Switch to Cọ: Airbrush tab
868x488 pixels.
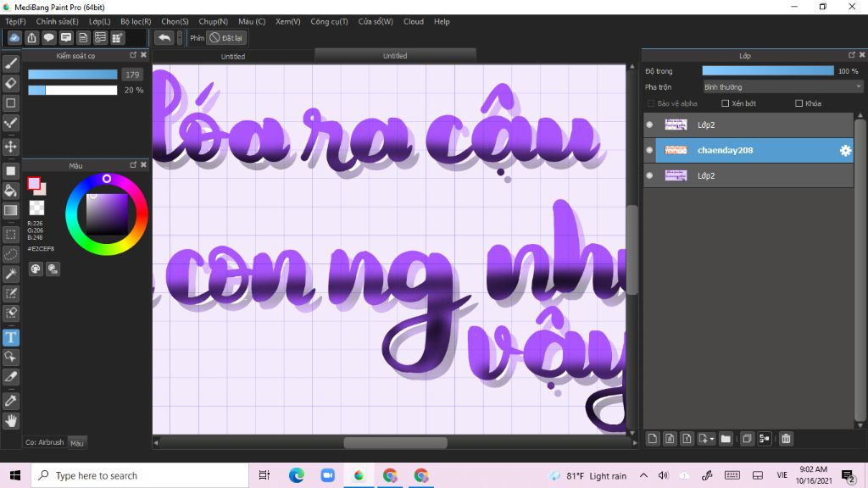(44, 442)
